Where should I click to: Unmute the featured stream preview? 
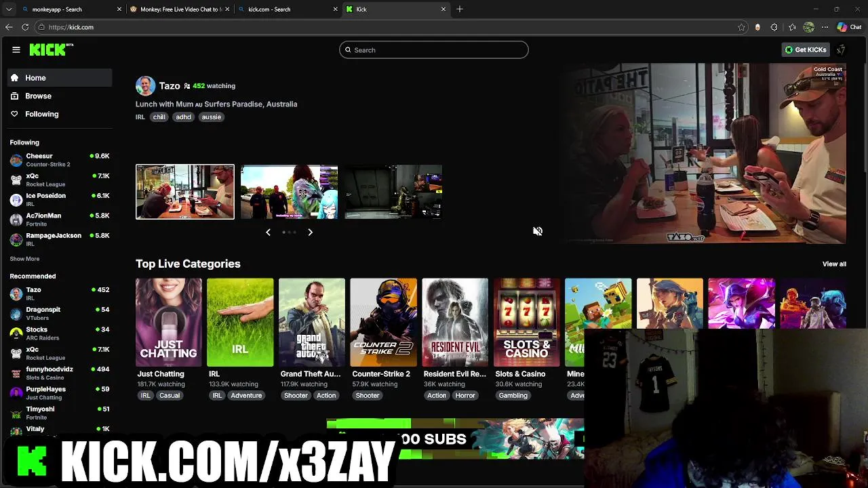[x=538, y=232]
